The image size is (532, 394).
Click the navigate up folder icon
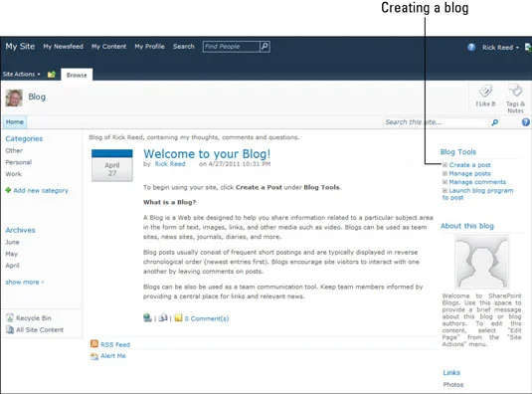pyautogui.click(x=52, y=75)
